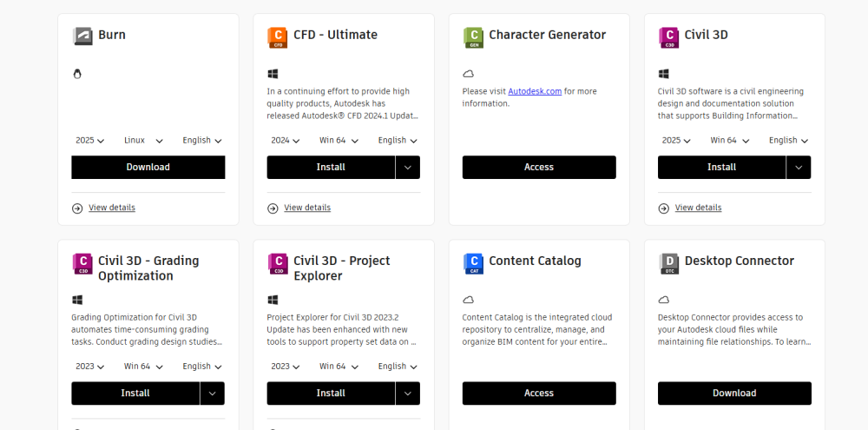Click the Character Generator product icon
This screenshot has height=430, width=868.
pos(473,37)
